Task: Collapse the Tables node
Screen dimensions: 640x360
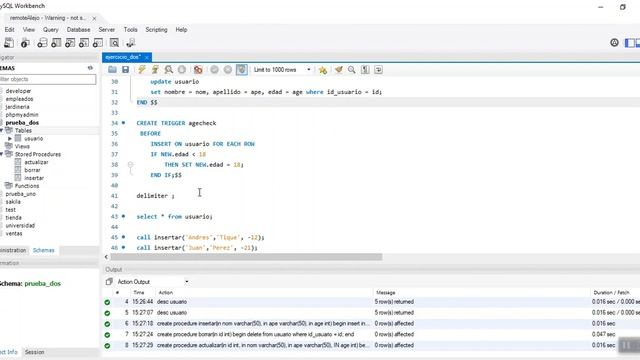Action: (2, 130)
